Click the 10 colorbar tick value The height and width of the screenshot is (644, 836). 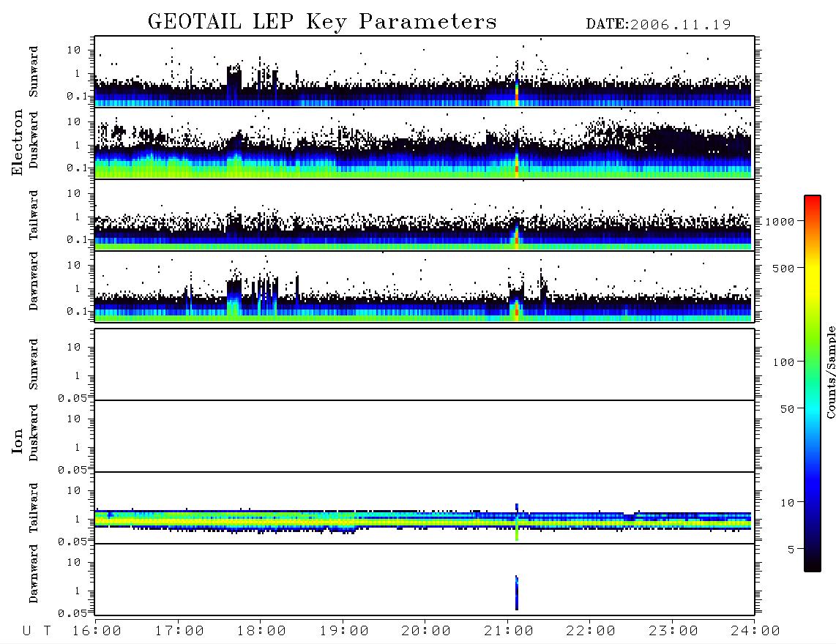[x=787, y=503]
